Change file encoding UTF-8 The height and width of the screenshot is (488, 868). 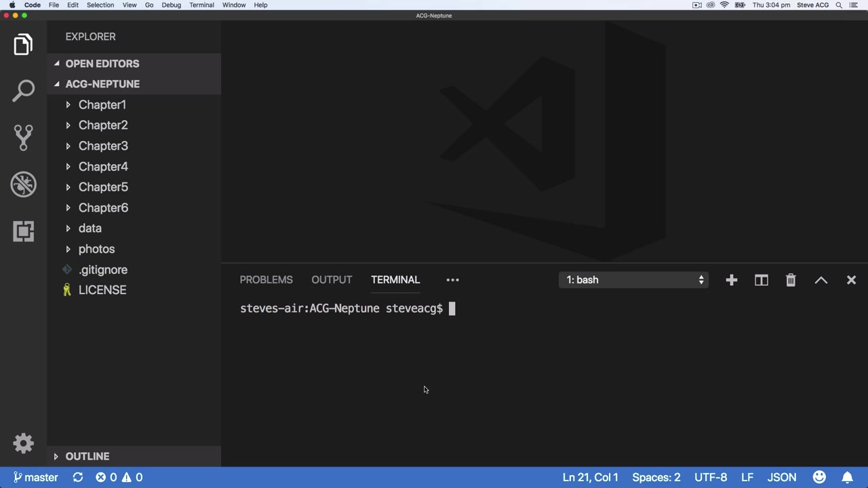click(x=711, y=477)
